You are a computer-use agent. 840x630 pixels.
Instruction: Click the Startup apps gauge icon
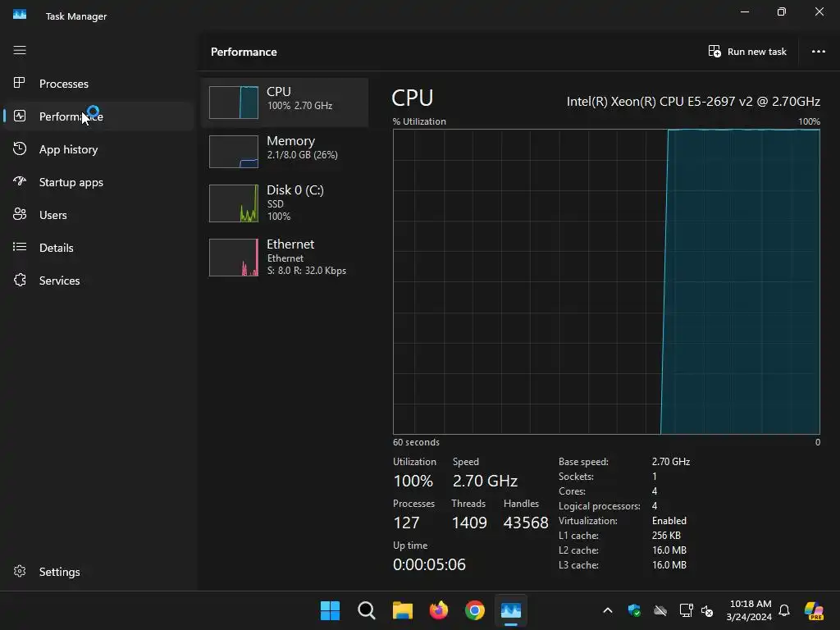20,181
